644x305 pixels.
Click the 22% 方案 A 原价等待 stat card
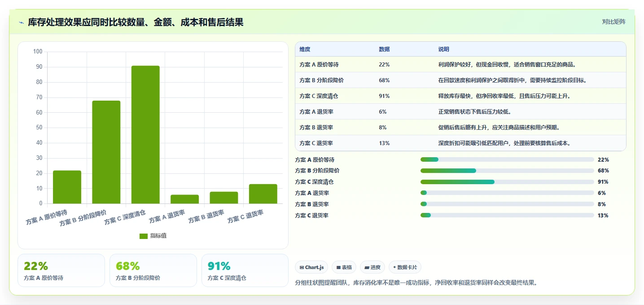pos(61,270)
